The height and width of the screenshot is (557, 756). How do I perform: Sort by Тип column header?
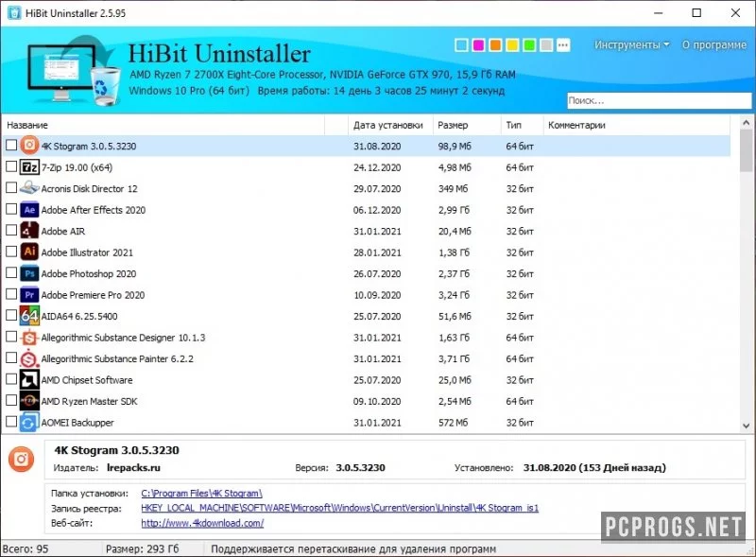click(523, 125)
